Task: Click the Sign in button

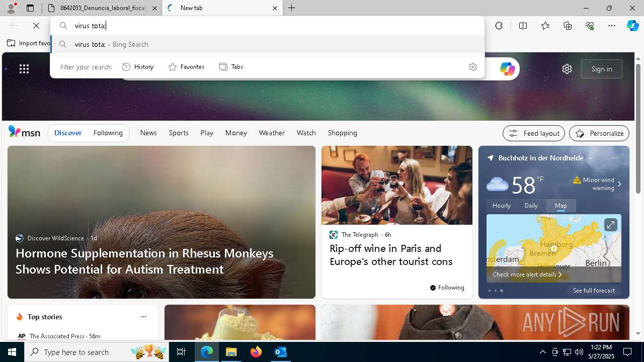Action: [x=602, y=69]
